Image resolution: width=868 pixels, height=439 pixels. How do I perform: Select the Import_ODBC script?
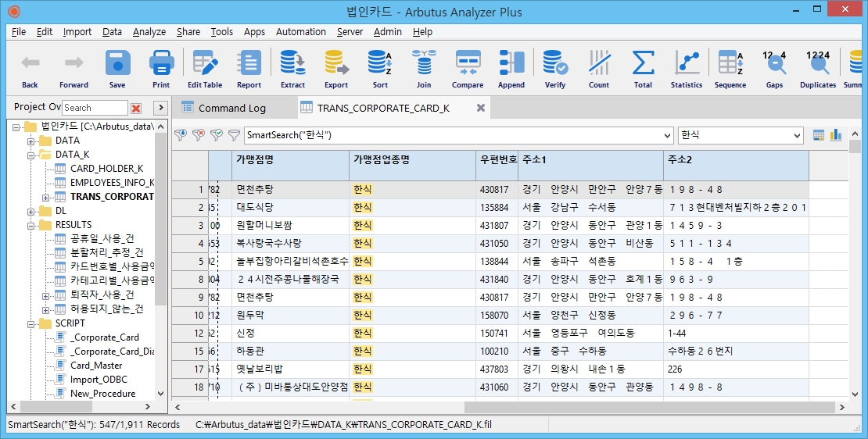pyautogui.click(x=99, y=380)
